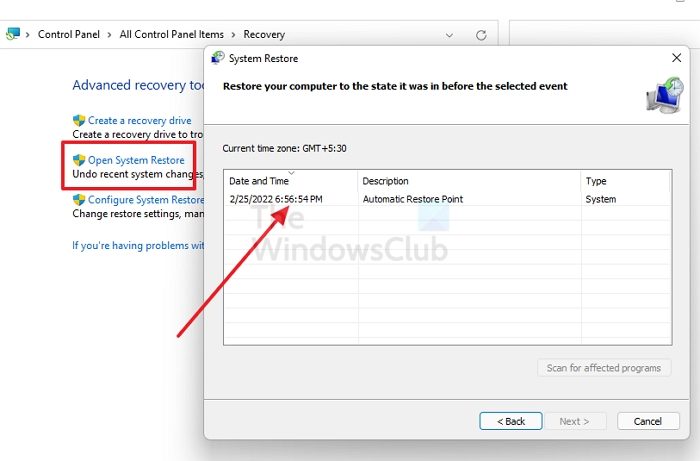Refresh the Recovery page with the reload icon
The width and height of the screenshot is (700, 461).
481,35
